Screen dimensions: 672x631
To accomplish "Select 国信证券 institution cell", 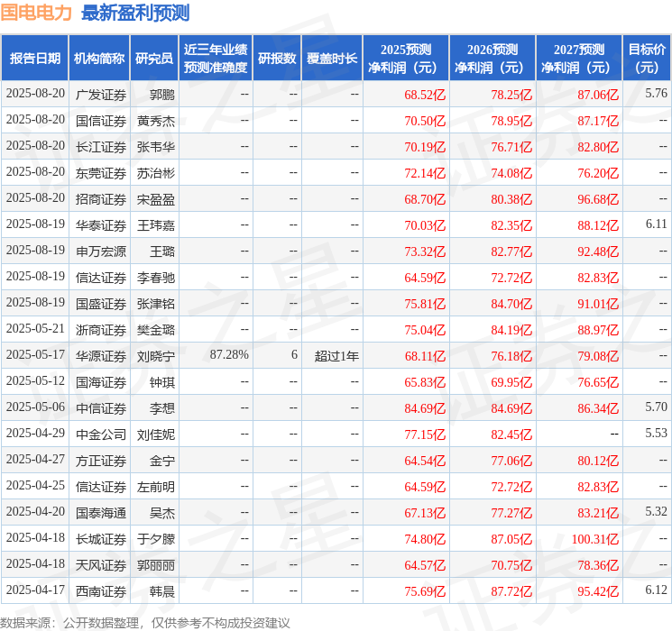I will (101, 121).
